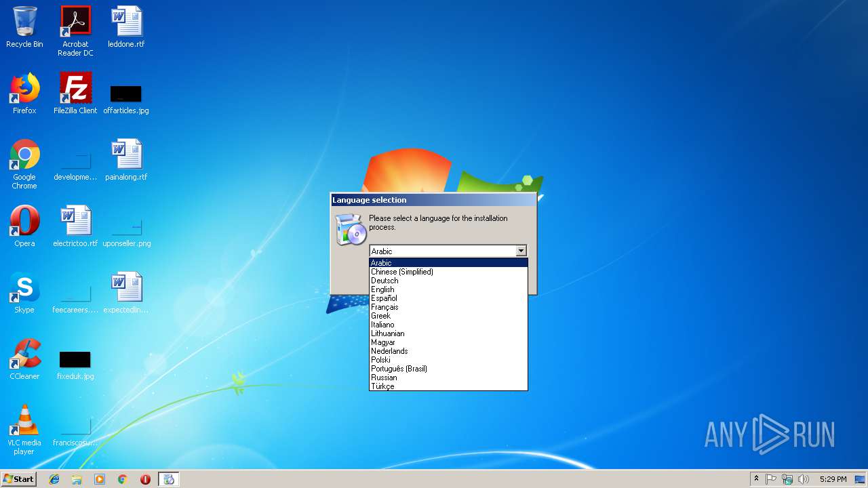Choose Français from the language list
The height and width of the screenshot is (488, 868).
[x=448, y=307]
